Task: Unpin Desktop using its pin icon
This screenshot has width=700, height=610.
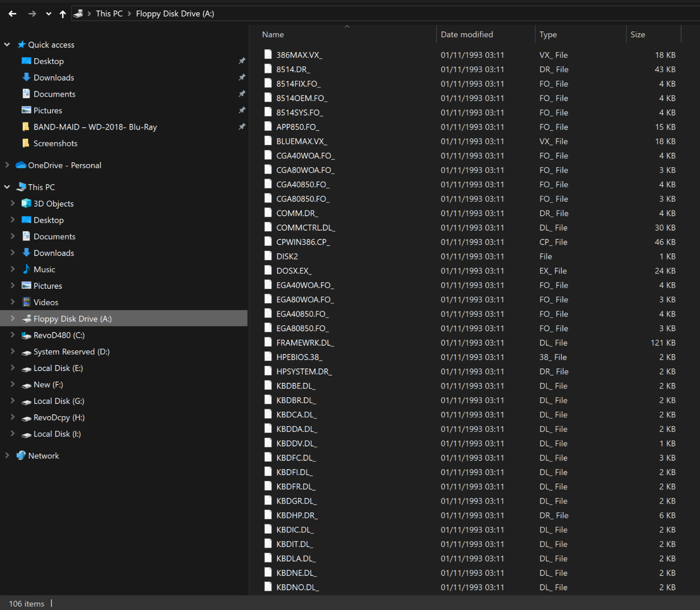Action: click(x=241, y=61)
